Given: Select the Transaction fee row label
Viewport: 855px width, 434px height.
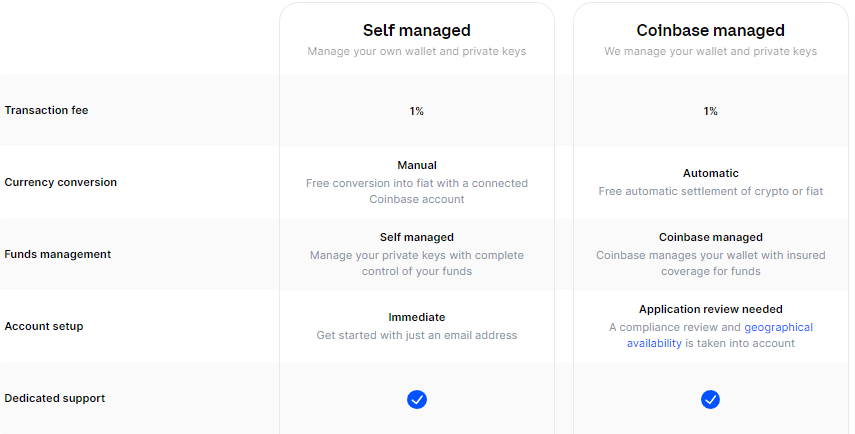Looking at the screenshot, I should pyautogui.click(x=46, y=110).
